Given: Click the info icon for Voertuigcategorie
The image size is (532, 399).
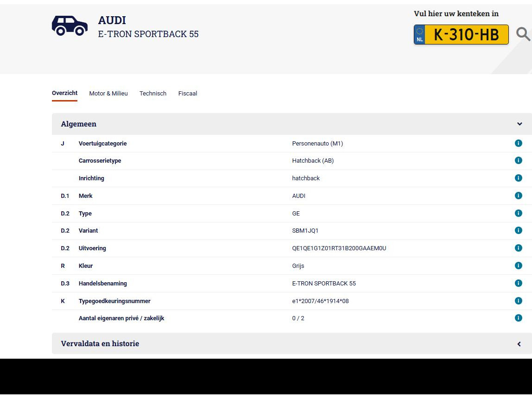Looking at the screenshot, I should [x=519, y=143].
